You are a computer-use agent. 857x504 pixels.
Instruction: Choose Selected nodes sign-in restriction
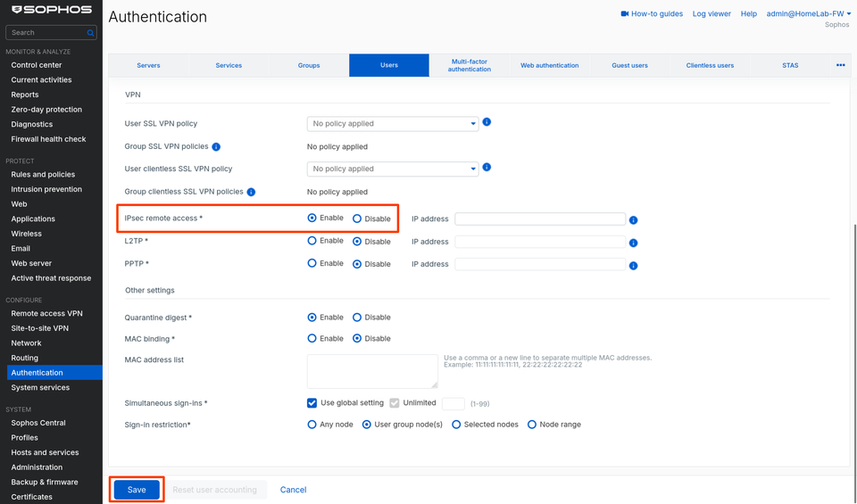point(456,425)
